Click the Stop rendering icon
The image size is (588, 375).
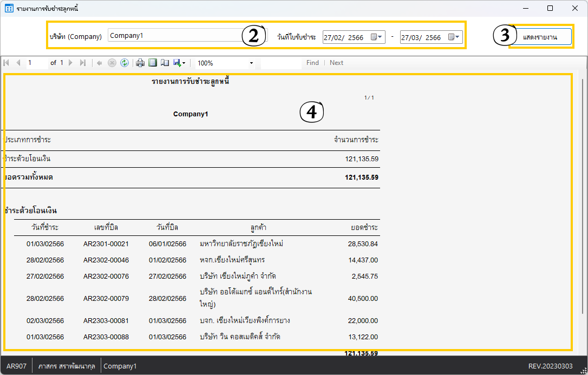pos(112,63)
